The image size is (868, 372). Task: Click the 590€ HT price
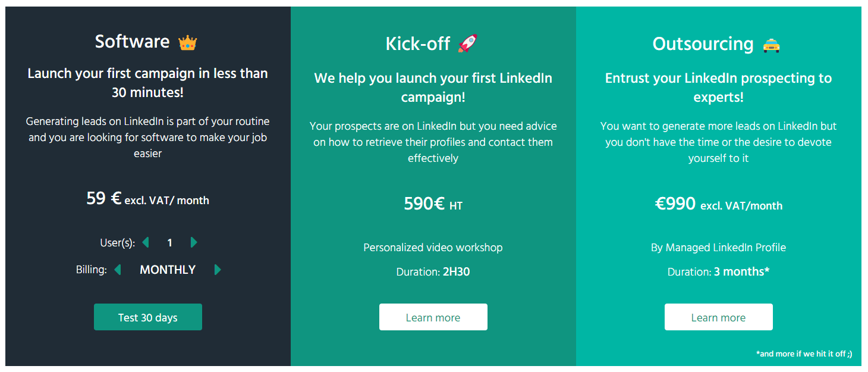tap(433, 204)
